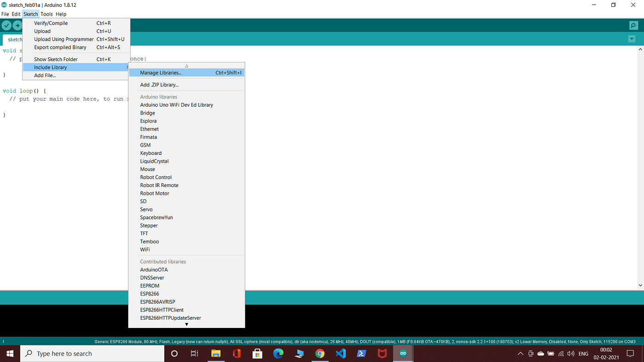Include the LiquidCrystal library

pyautogui.click(x=186, y=161)
